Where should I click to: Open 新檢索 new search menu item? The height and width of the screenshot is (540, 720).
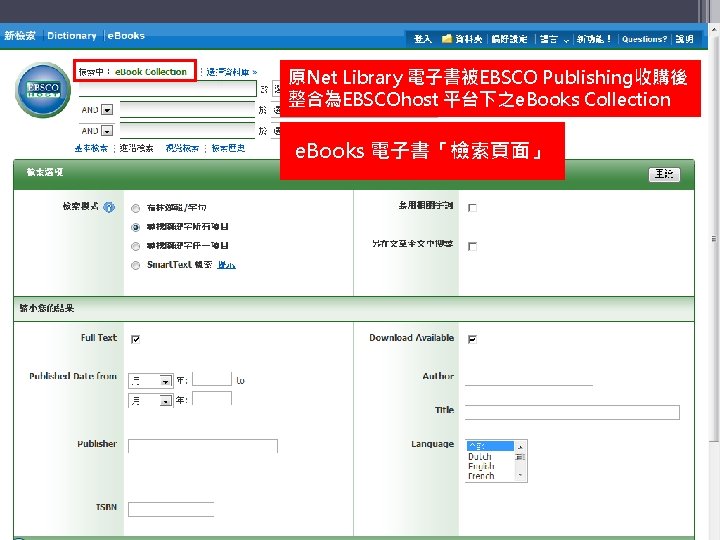tap(20, 35)
